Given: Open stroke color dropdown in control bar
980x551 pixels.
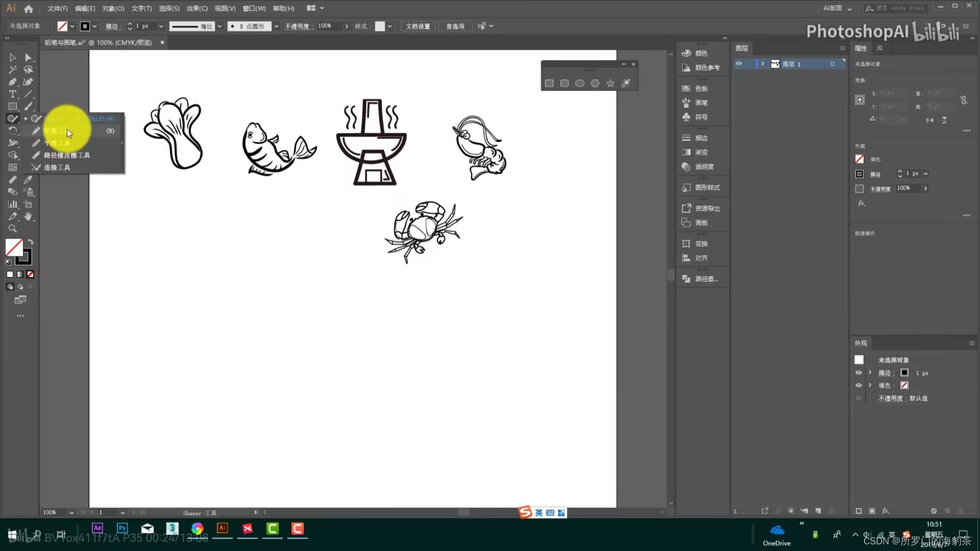Looking at the screenshot, I should point(94,26).
